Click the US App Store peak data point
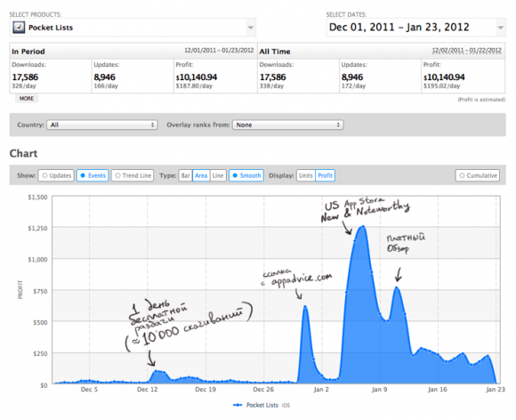This screenshot has height=420, width=516. 363,226
